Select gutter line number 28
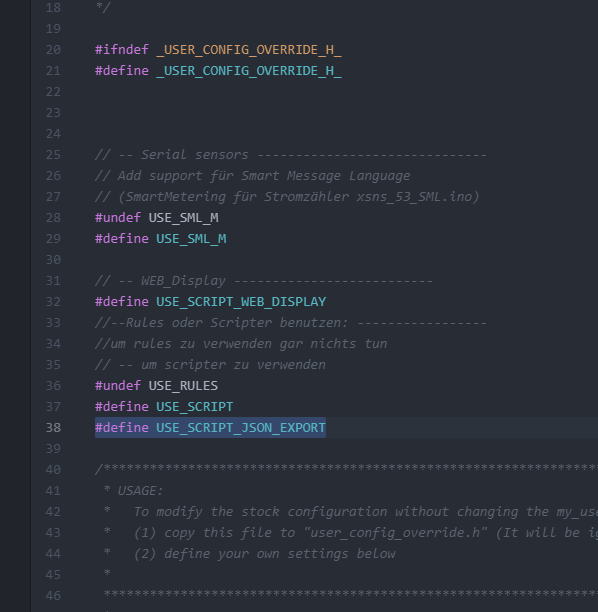 click(x=53, y=218)
